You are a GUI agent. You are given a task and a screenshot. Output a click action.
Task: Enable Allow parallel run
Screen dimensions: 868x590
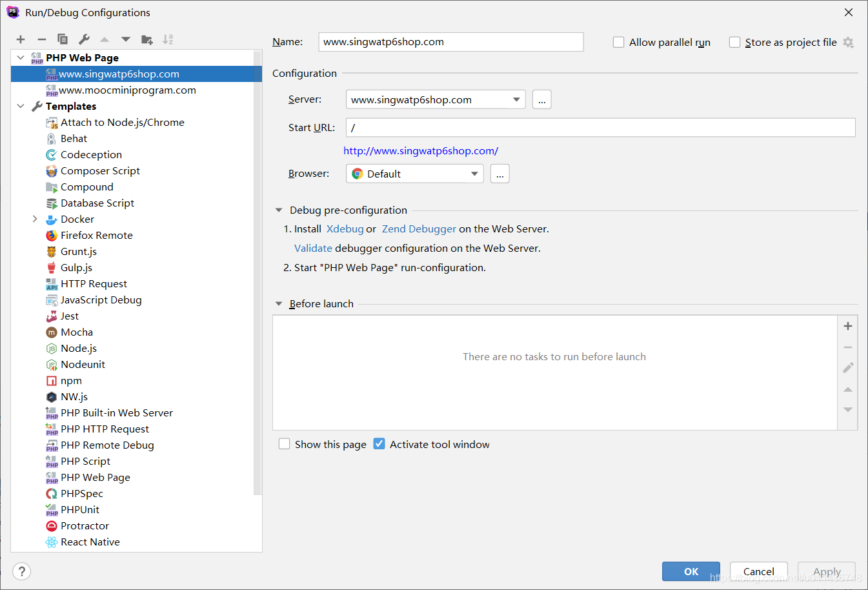pyautogui.click(x=618, y=42)
